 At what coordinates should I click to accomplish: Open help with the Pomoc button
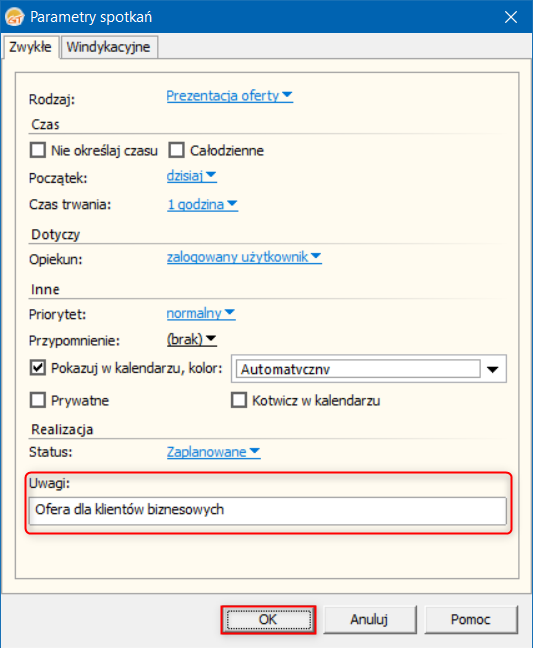click(471, 619)
